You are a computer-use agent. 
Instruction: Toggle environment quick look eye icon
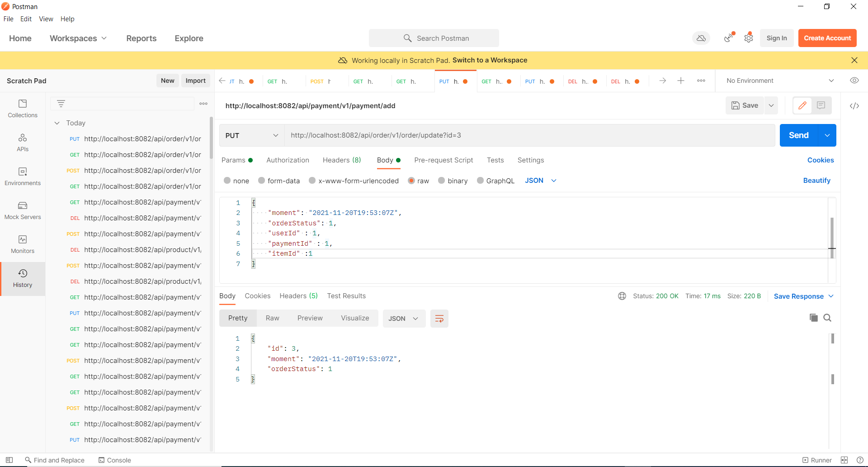[854, 81]
